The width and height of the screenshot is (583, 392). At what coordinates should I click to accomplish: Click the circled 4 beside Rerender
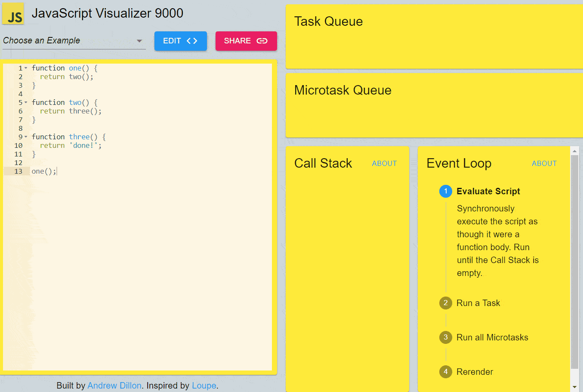tap(446, 372)
